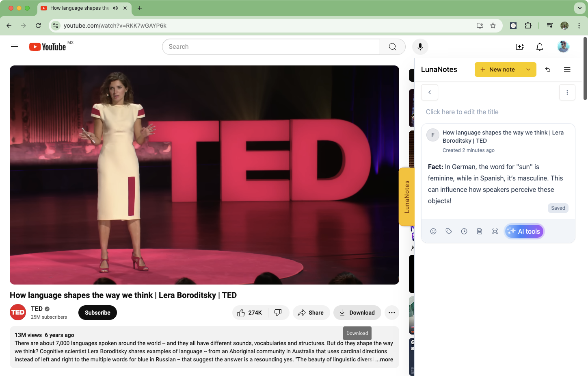Open the TED channel avatar

point(18,312)
